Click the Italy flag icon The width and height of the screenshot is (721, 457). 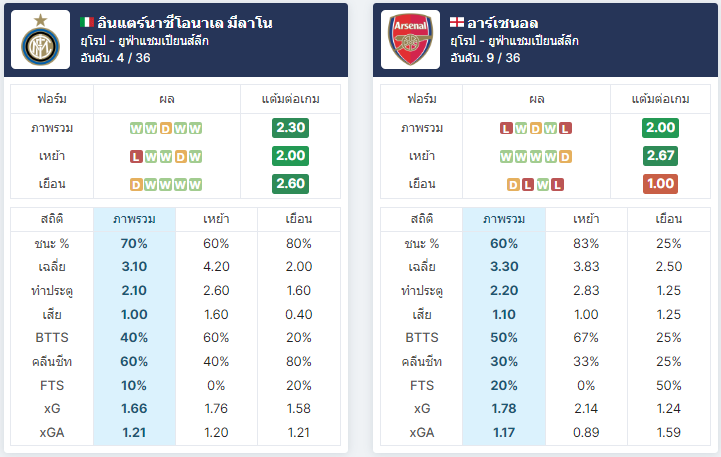click(87, 22)
